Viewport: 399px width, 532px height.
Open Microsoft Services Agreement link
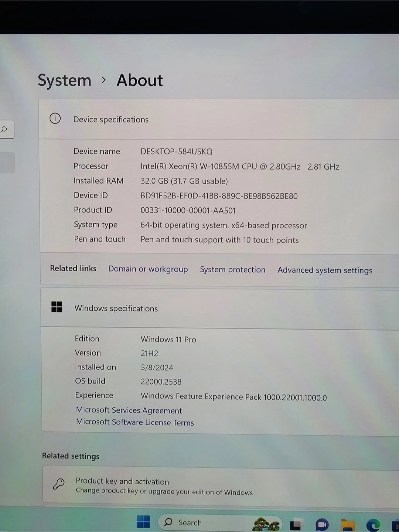[x=129, y=410]
